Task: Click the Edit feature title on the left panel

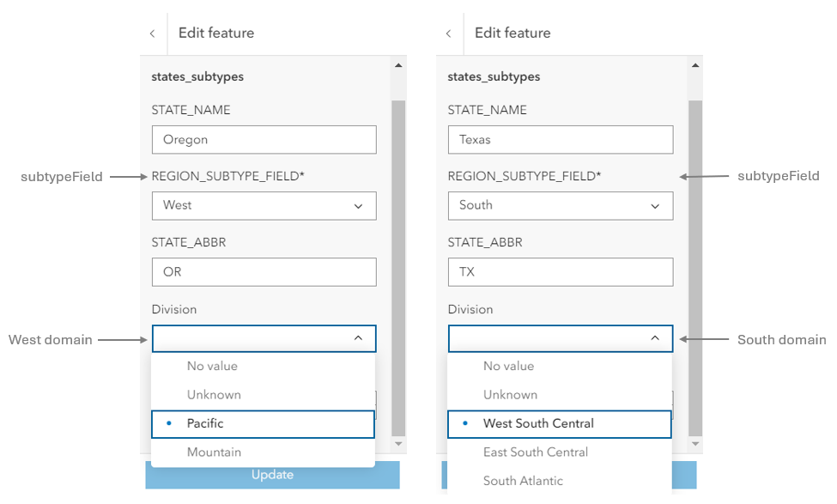Action: pyautogui.click(x=215, y=33)
